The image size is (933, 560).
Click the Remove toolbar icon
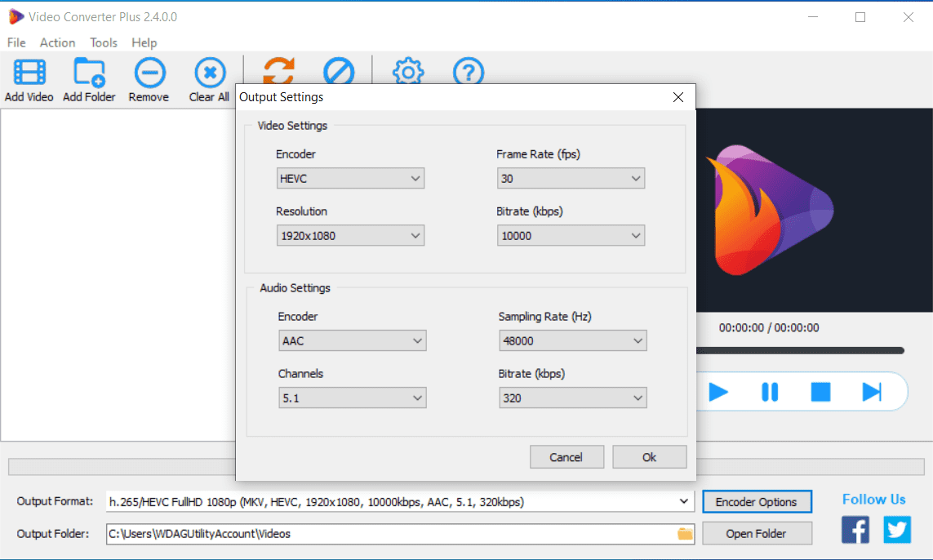point(149,73)
